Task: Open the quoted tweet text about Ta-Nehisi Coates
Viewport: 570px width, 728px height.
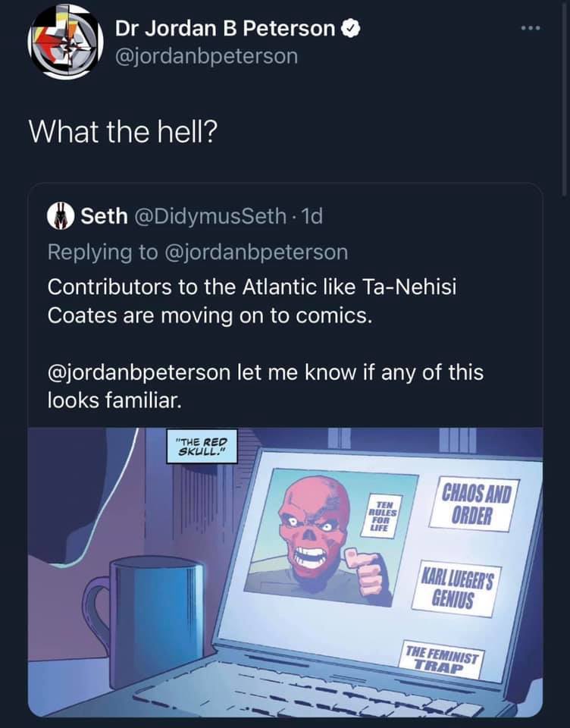Action: 252,300
